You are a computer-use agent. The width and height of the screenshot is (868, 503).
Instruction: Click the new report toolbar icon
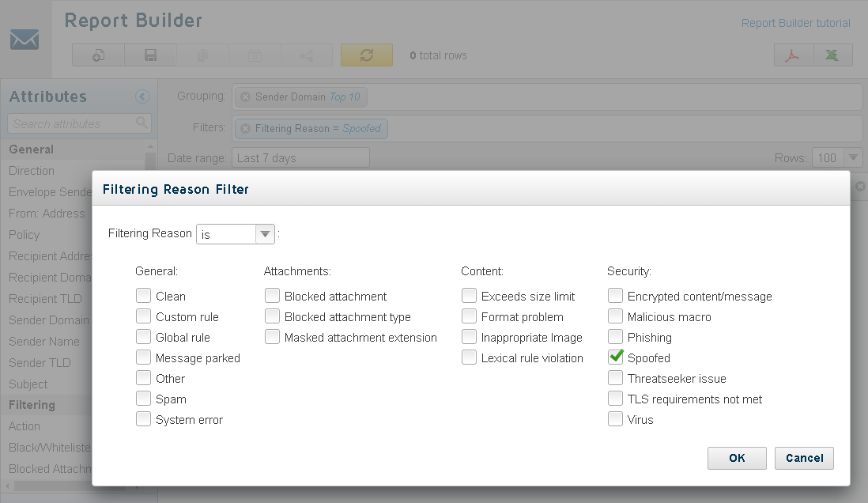pos(98,55)
